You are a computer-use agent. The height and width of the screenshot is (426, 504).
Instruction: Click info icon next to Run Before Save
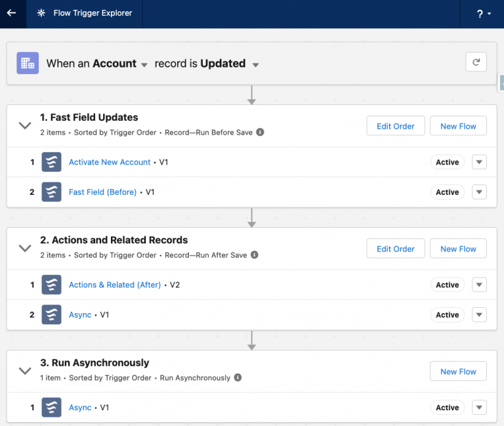260,132
